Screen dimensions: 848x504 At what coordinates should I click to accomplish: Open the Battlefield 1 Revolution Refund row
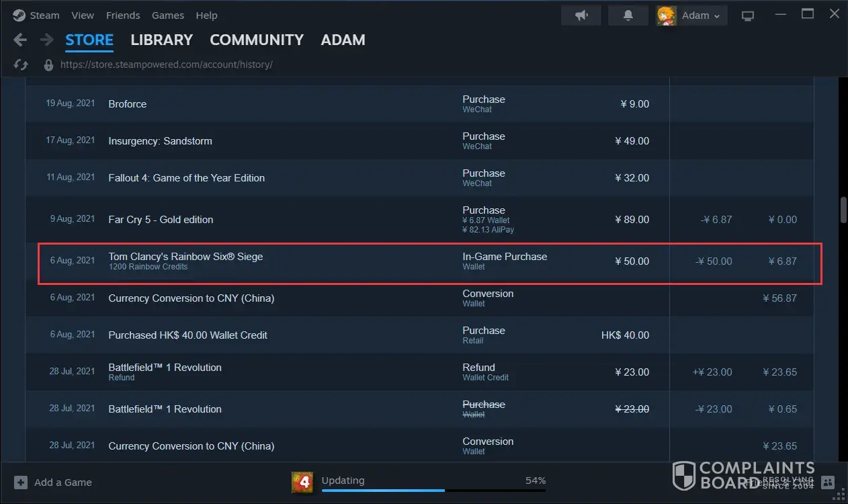click(x=419, y=372)
